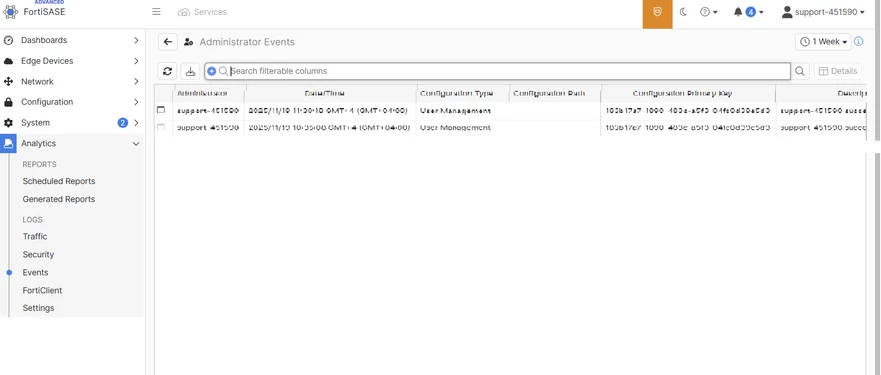Select checkbox of the 11:30 event row
This screenshot has width=881, height=375.
[161, 110]
